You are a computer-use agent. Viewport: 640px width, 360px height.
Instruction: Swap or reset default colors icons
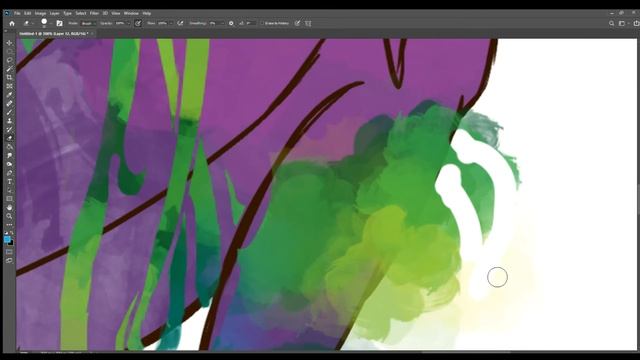(9, 233)
